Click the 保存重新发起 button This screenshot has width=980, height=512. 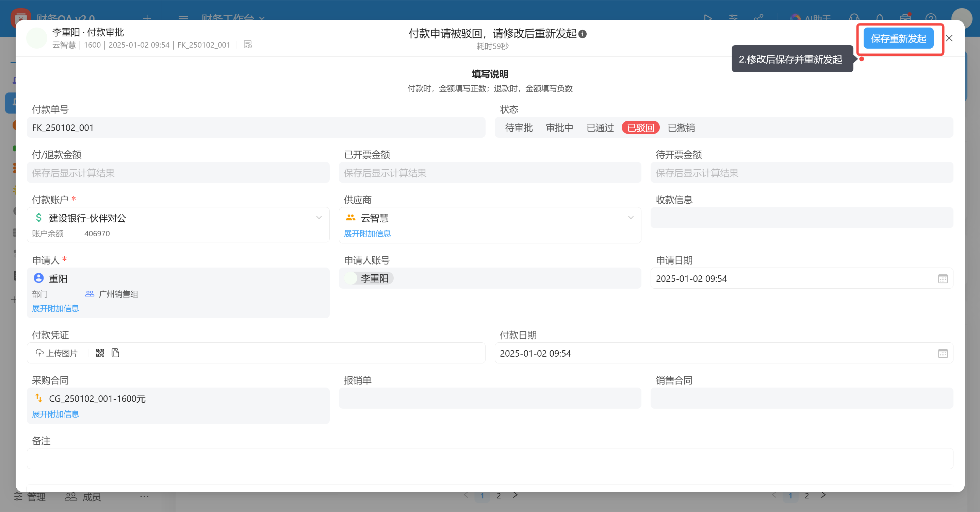[898, 38]
